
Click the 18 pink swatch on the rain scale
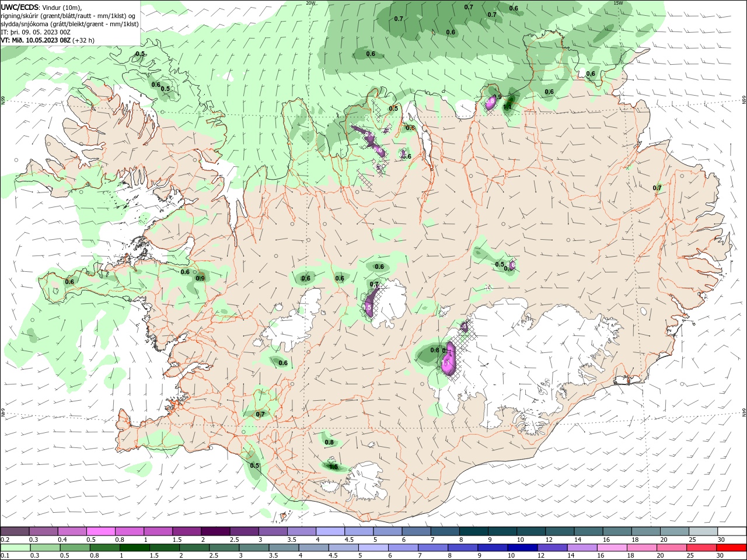pos(643,548)
